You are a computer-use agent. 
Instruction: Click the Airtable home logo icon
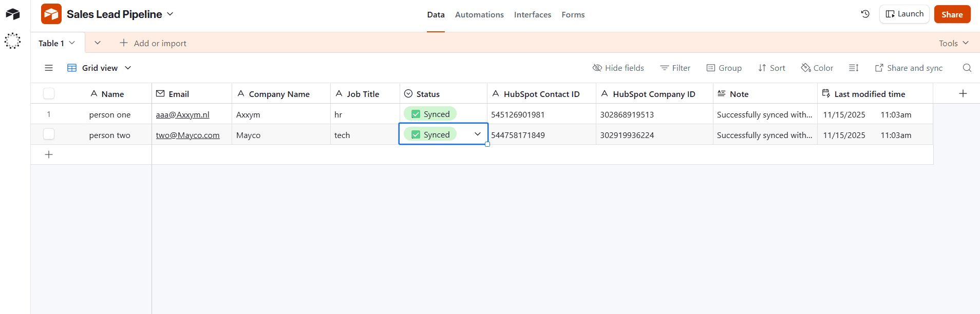[13, 14]
